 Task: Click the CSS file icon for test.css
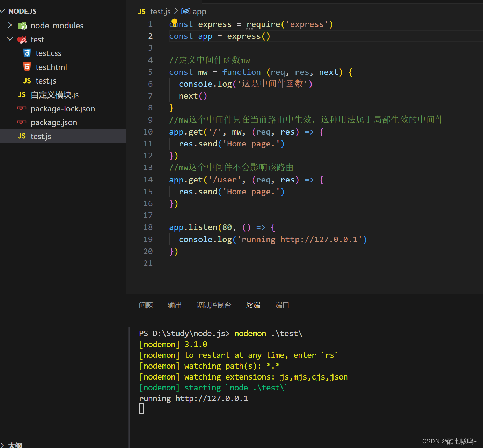point(27,53)
